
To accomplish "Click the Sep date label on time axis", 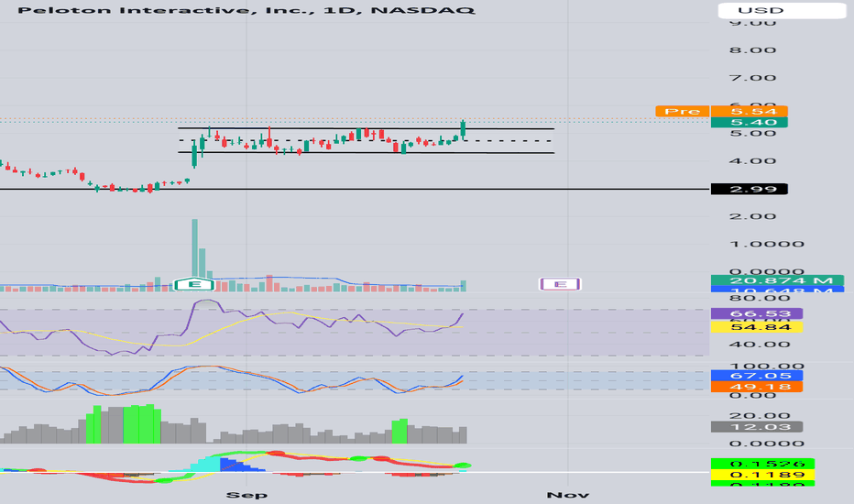I will [x=246, y=495].
